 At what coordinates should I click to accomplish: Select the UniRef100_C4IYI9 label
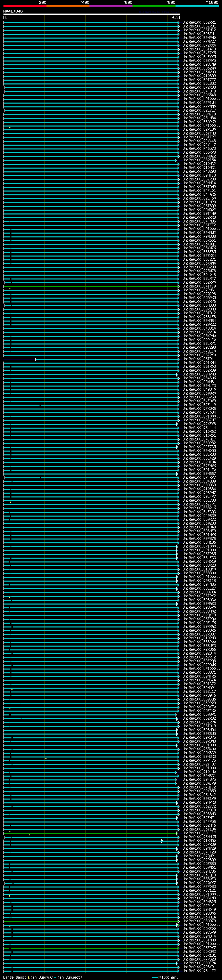tap(199, 286)
